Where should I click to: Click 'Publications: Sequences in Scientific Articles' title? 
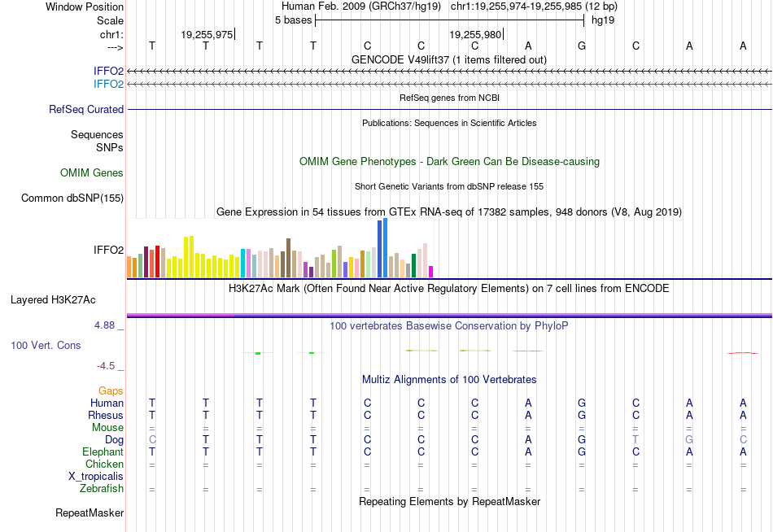[449, 123]
